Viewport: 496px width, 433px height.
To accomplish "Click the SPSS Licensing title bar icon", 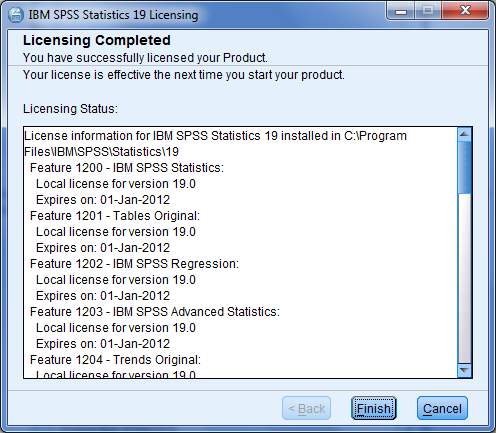I will pos(15,15).
